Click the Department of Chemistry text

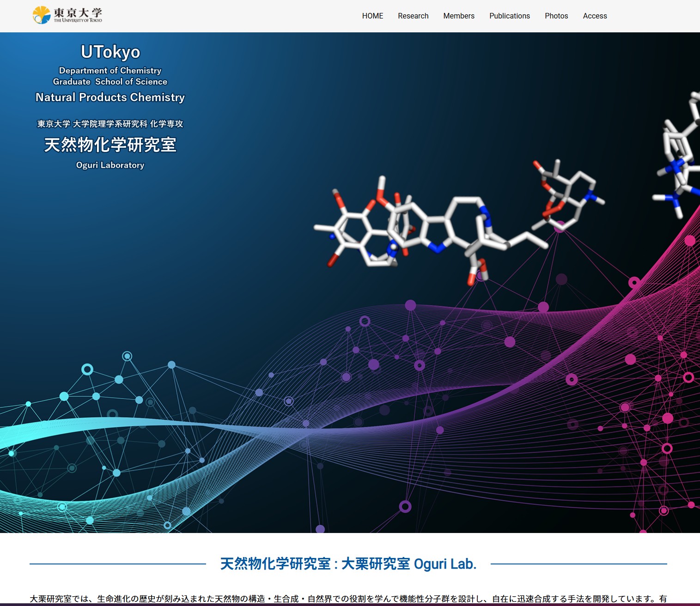click(110, 71)
